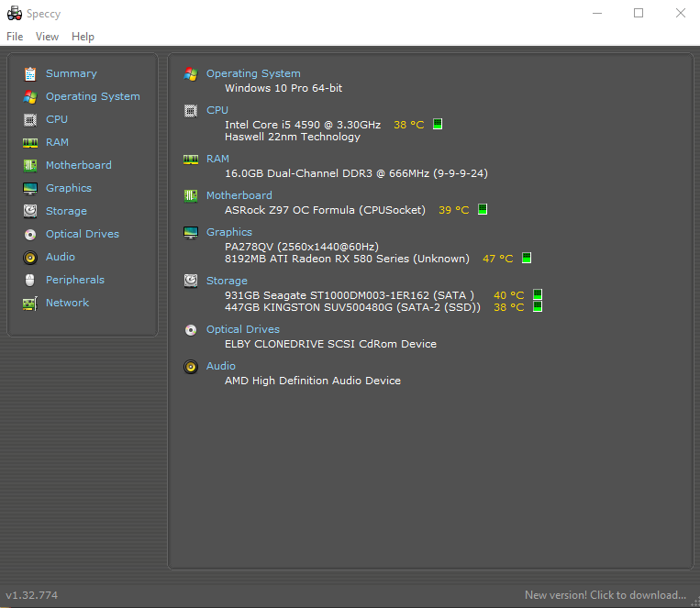
Task: Click the green GPU temperature indicator icon
Action: coord(527,258)
